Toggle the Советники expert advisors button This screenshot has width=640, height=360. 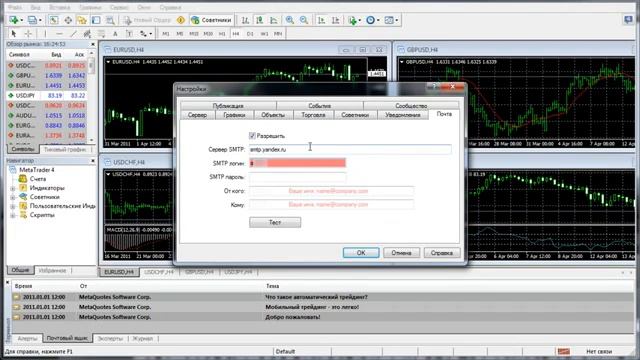click(x=211, y=20)
